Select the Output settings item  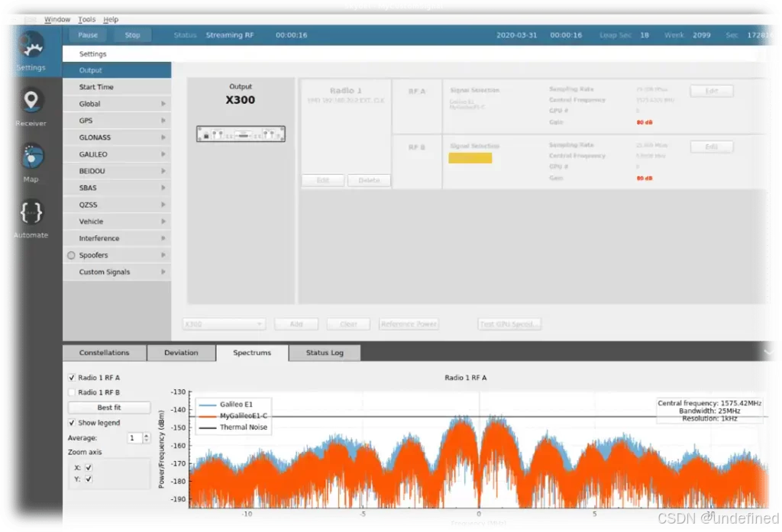[117, 70]
